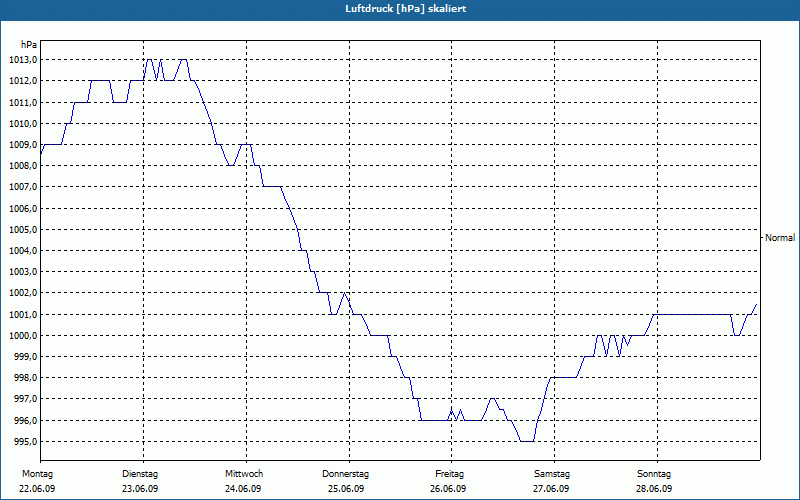800x500 pixels.
Task: Click the 1002,0 y-axis value
Action: point(23,293)
